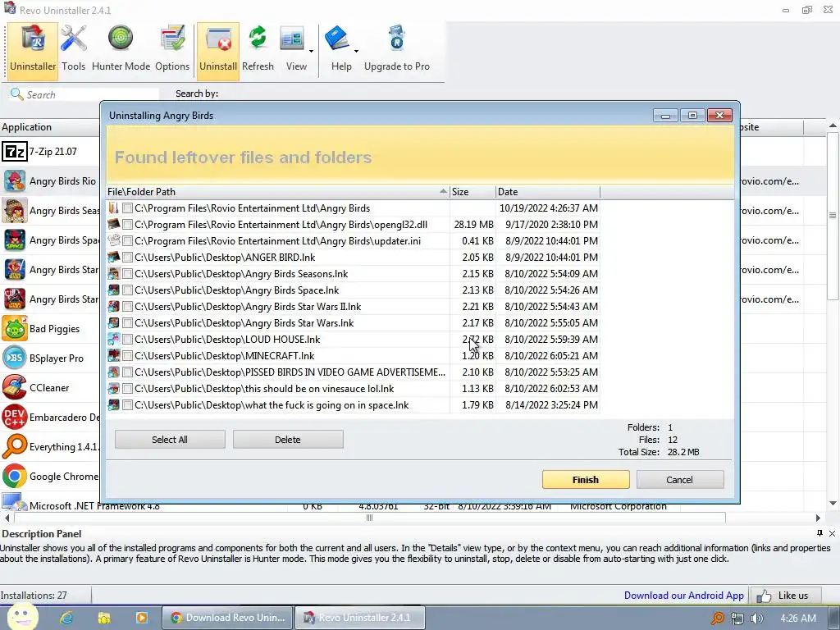
Task: Check the LOUD HOUSE.lnk checkbox
Action: point(127,340)
